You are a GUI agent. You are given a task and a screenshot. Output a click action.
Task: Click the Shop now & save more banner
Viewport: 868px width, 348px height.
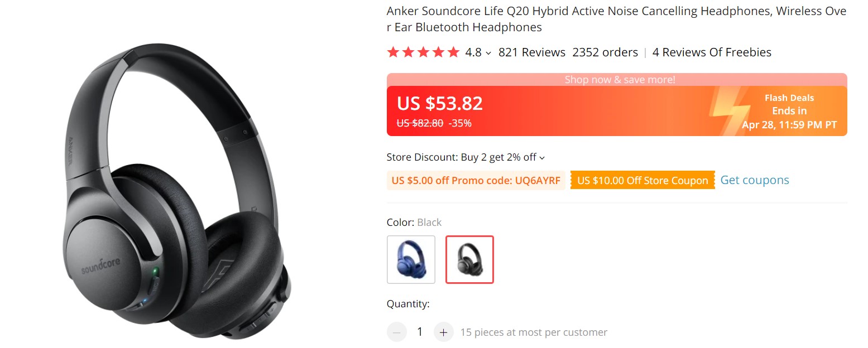(x=619, y=79)
